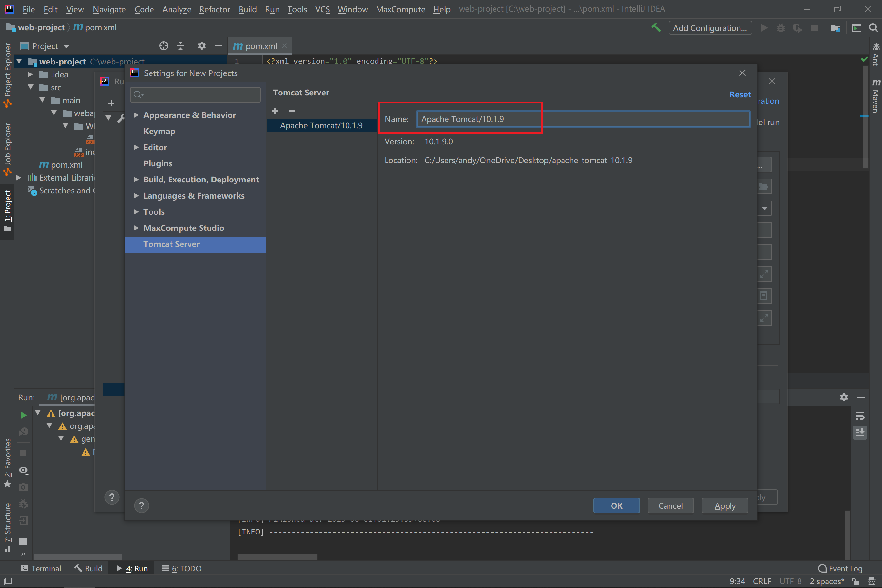This screenshot has height=588, width=882.
Task: Click horizontal scrollbar in Run console
Action: point(277,557)
